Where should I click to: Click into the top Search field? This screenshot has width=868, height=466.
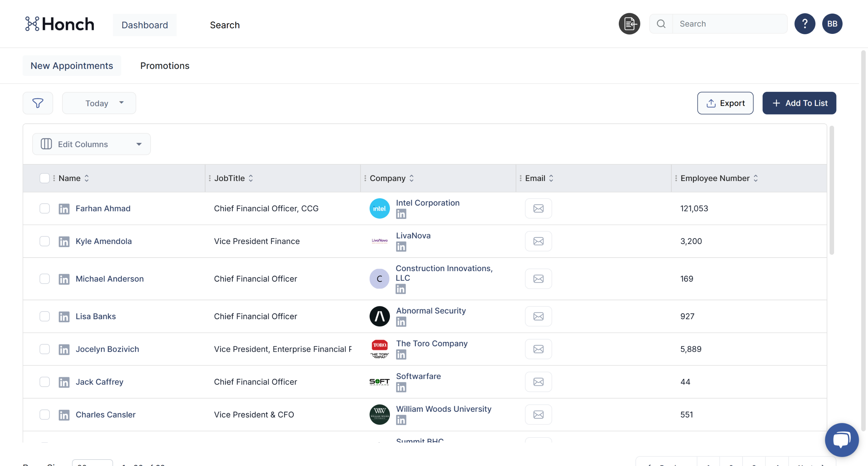729,24
